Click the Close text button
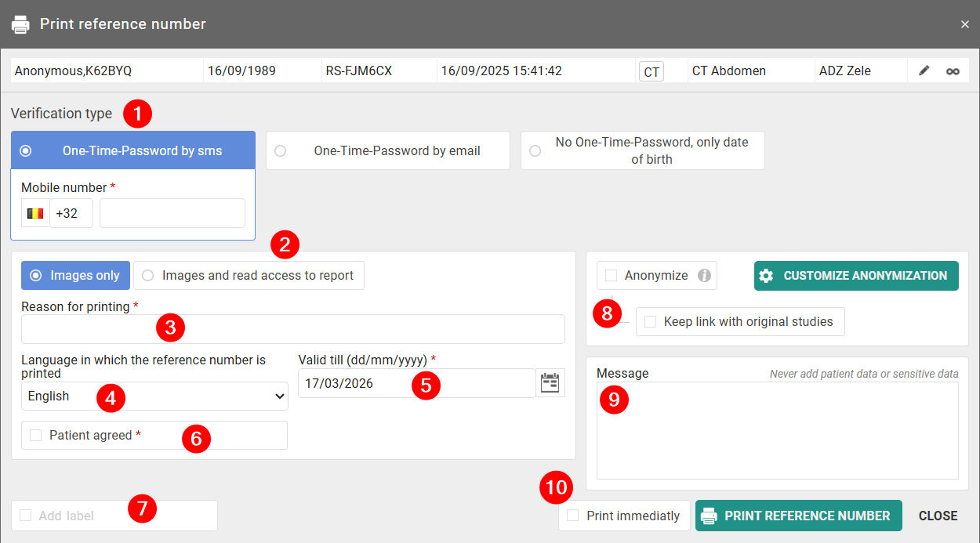The width and height of the screenshot is (980, 543). click(938, 516)
